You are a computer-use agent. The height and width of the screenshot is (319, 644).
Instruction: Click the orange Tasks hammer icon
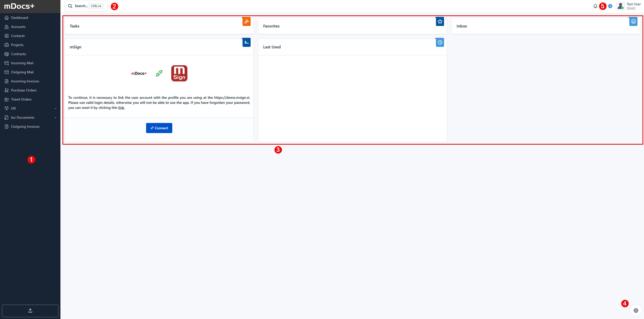click(246, 21)
